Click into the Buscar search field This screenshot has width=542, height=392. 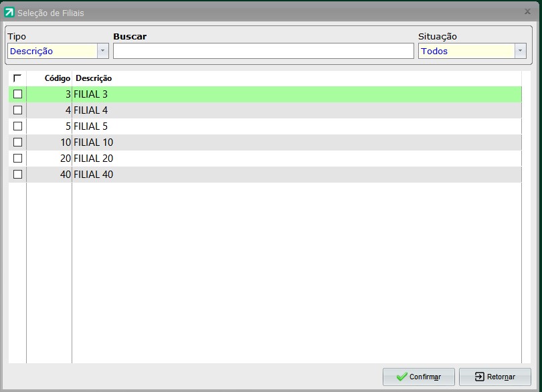click(x=263, y=51)
